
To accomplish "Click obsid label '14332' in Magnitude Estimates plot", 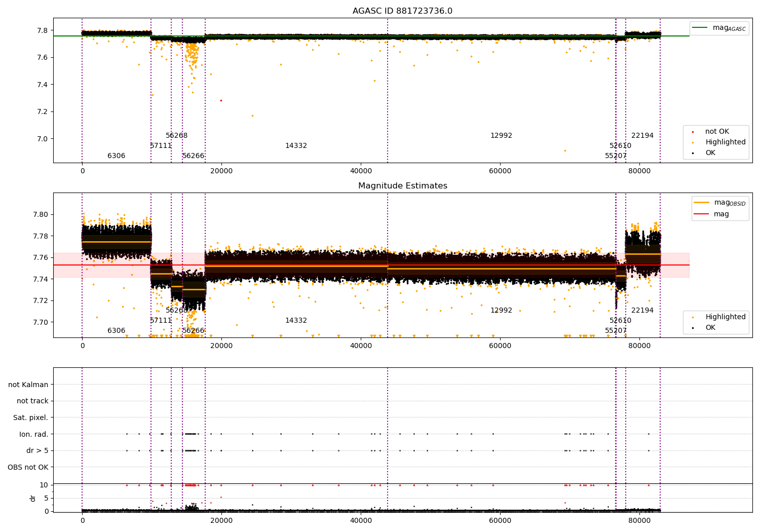I will 296,321.
